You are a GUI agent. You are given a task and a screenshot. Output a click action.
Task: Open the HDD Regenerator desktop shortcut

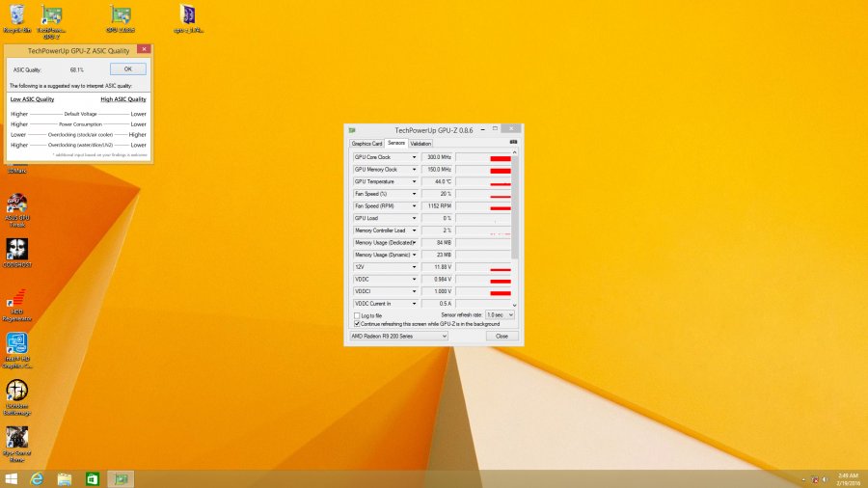click(x=17, y=305)
